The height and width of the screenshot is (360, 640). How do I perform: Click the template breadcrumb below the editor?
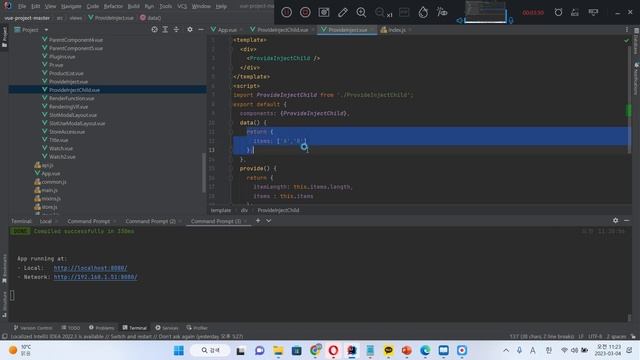(x=221, y=210)
